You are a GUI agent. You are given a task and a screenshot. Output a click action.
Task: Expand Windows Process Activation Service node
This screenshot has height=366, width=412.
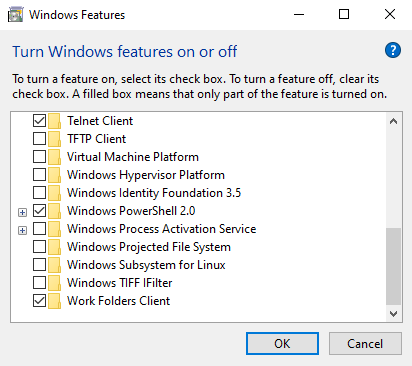pos(22,230)
